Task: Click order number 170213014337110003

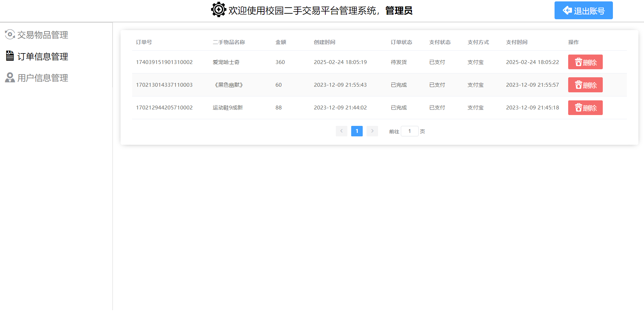Action: click(164, 85)
